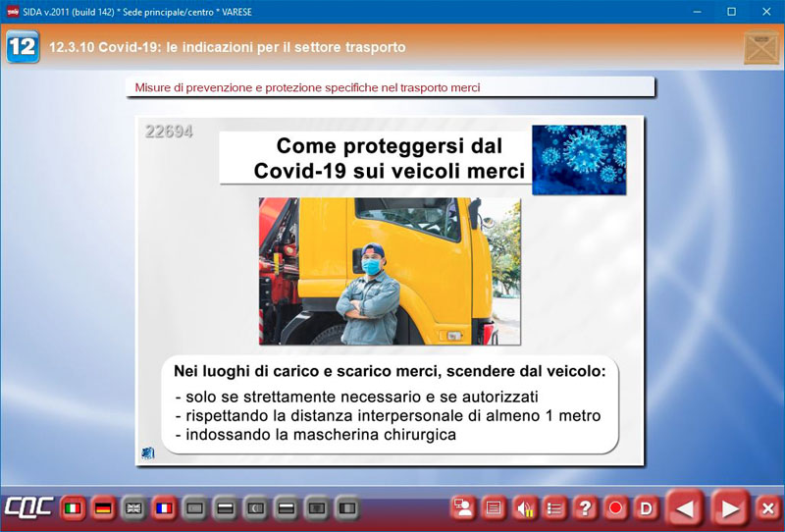785x532 pixels.
Task: Click the truck driver photo
Action: click(x=390, y=271)
